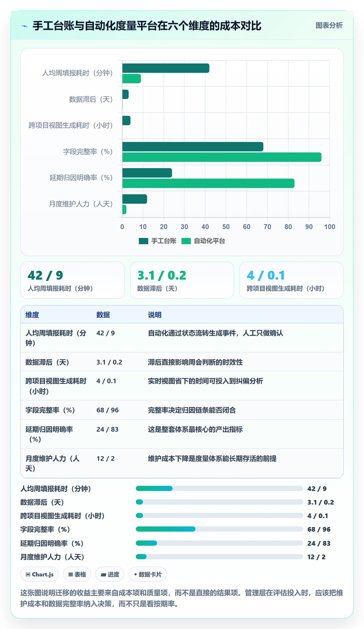Click the 维度 column header
Screen dimensions: 364x629
coord(32,315)
